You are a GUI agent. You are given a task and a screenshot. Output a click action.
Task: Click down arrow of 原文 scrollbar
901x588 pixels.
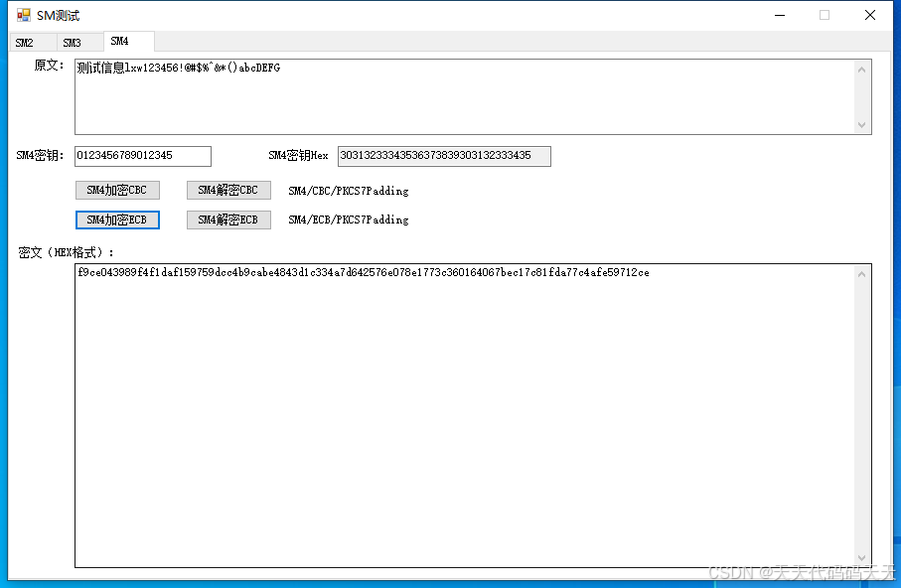coord(862,125)
